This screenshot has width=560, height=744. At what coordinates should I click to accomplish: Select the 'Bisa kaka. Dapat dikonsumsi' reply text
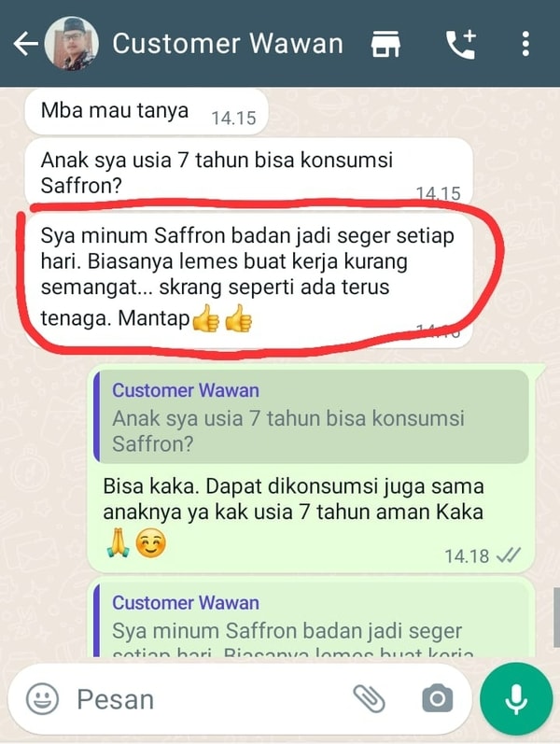click(293, 499)
